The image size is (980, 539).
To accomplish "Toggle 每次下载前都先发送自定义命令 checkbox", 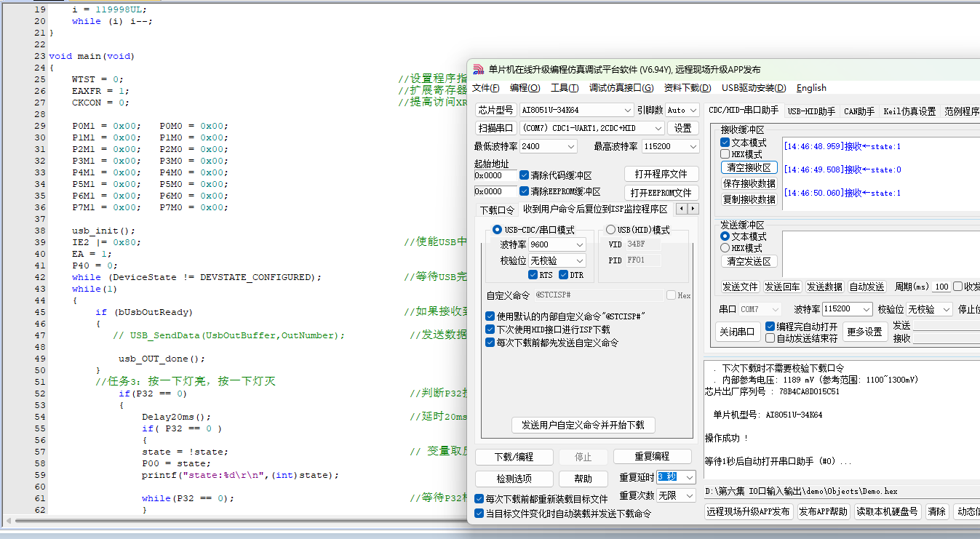I will pyautogui.click(x=551, y=343).
